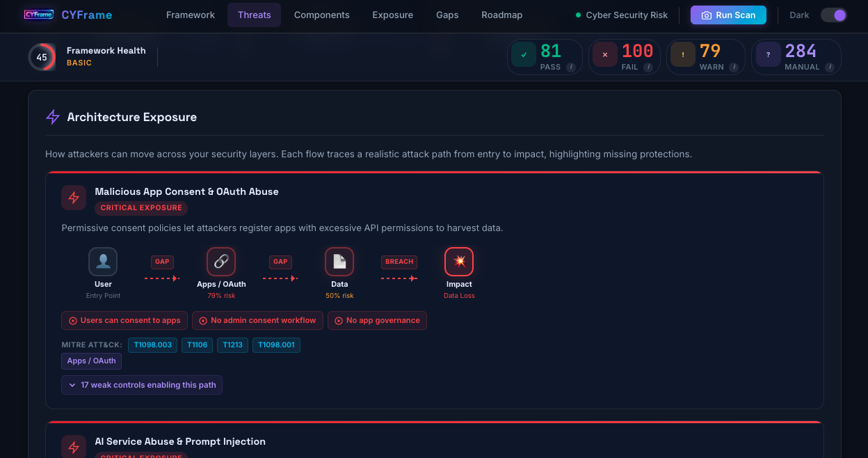The image size is (868, 458).
Task: Select the 'No admin consent workflow' chip
Action: (257, 320)
